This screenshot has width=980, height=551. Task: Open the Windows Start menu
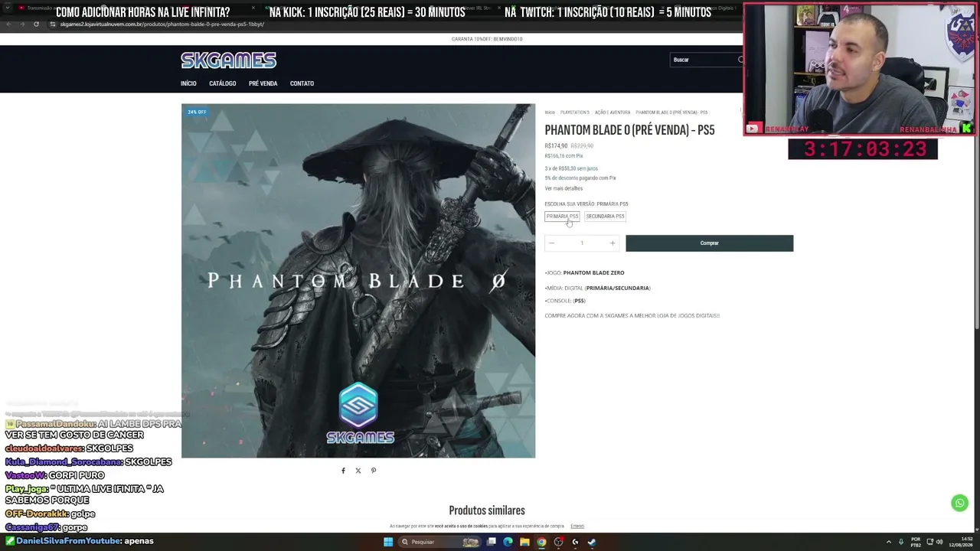tap(388, 542)
